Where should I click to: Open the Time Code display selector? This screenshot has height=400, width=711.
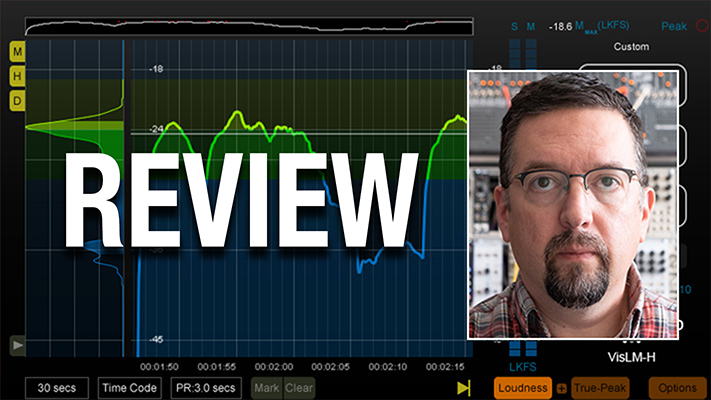[x=129, y=388]
